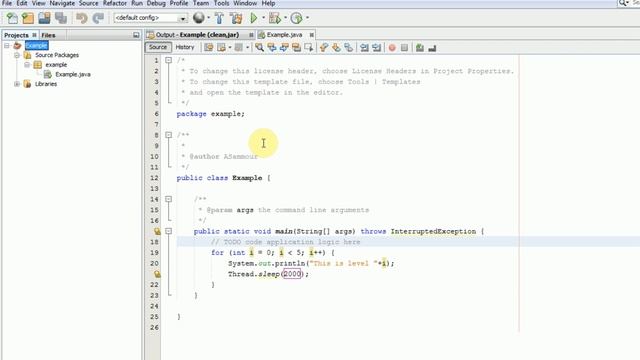Click the Undo arrow icon
The width and height of the screenshot is (640, 360).
pos(82,18)
